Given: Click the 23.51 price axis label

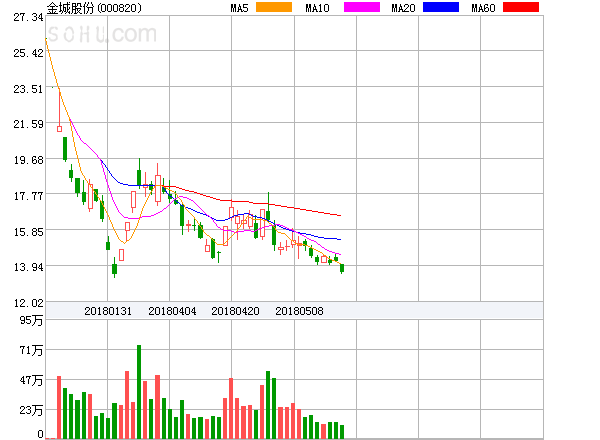Looking at the screenshot, I should click(28, 89).
